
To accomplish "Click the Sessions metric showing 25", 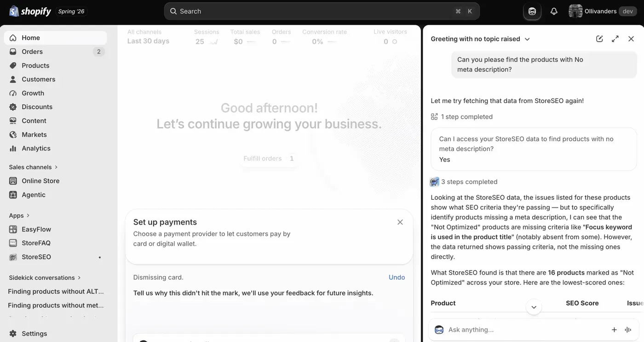I will point(207,37).
